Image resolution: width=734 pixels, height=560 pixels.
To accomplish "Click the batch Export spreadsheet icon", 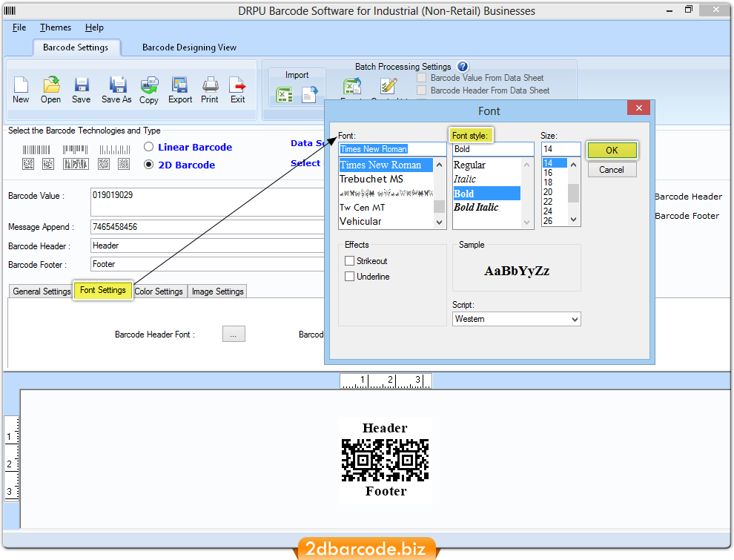I will (x=352, y=87).
